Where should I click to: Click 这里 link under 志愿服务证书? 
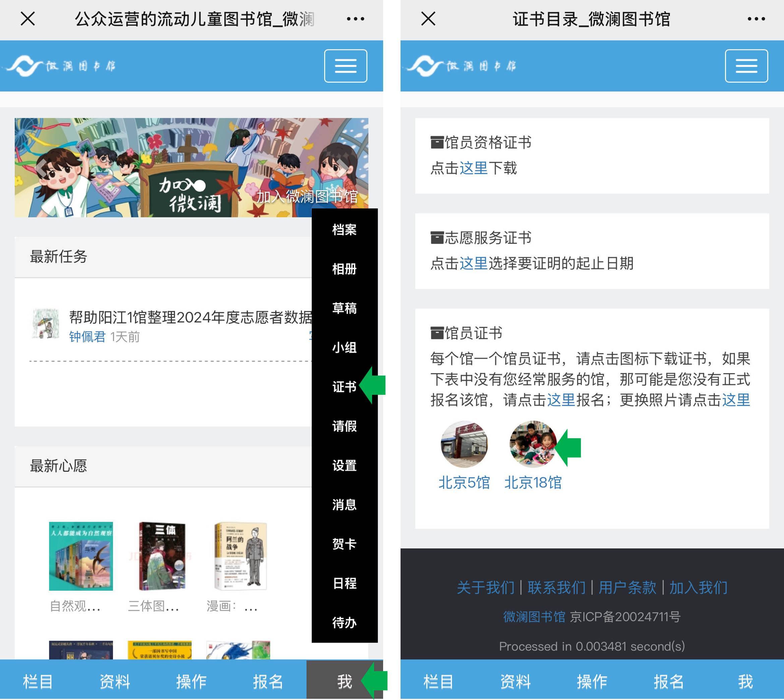coord(473,263)
